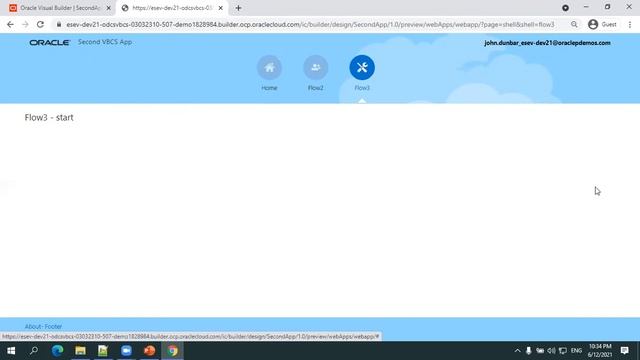This screenshot has height=360, width=640.
Task: Open PowerPoint from taskbar
Action: [149, 351]
